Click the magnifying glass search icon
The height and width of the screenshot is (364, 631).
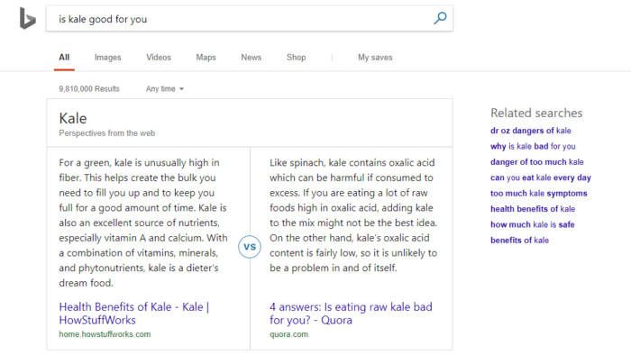pyautogui.click(x=440, y=18)
